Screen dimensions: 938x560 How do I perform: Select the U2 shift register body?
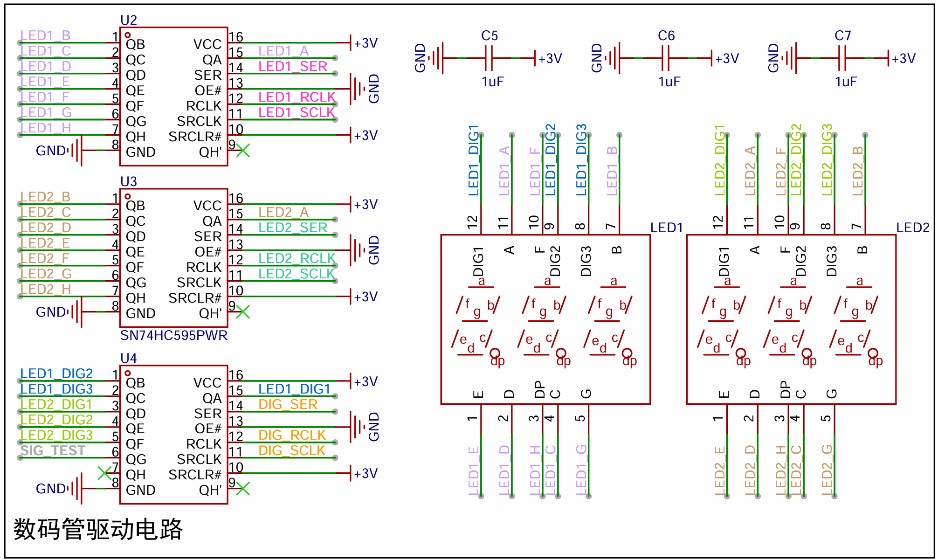pyautogui.click(x=173, y=97)
